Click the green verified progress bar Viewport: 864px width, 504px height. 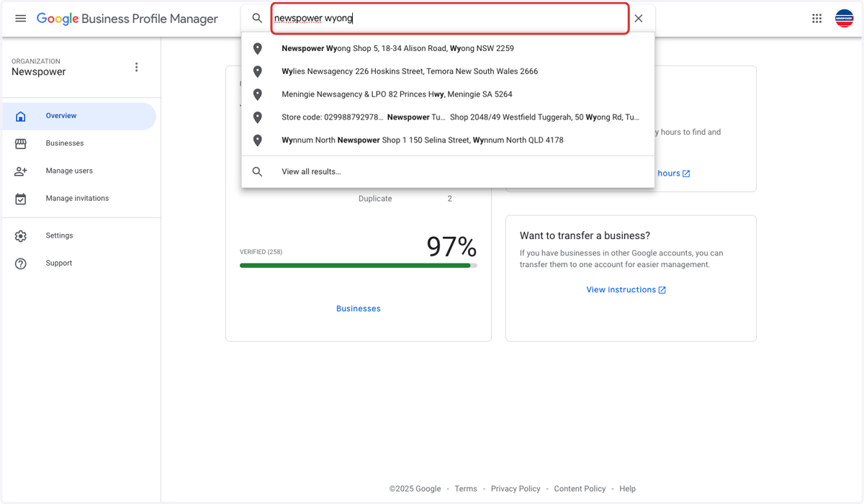[358, 266]
